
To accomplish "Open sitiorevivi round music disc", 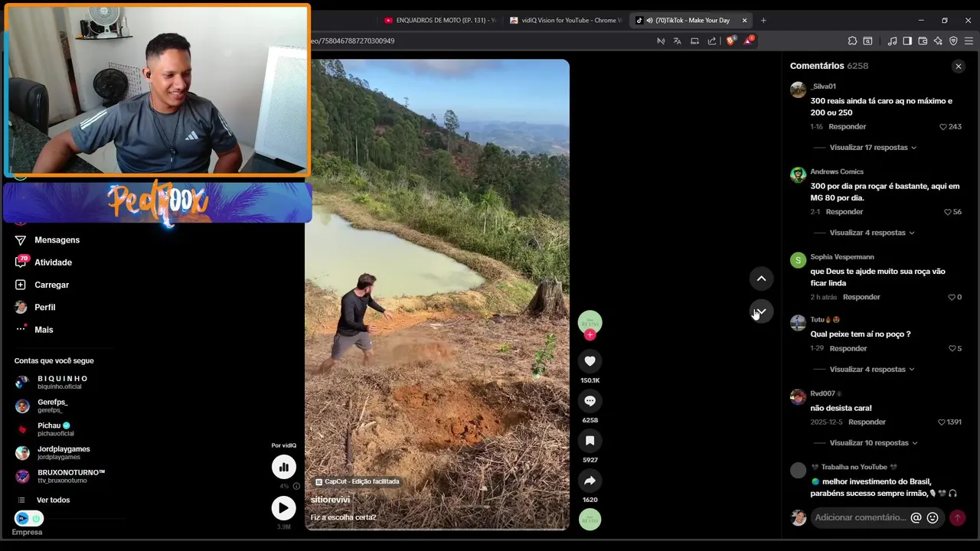I will (590, 520).
